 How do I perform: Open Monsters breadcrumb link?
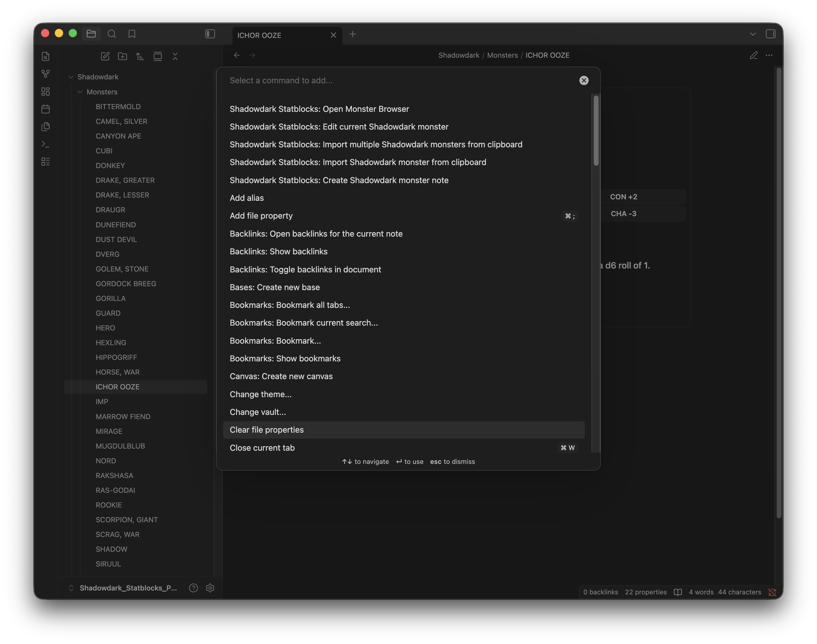pyautogui.click(x=502, y=55)
